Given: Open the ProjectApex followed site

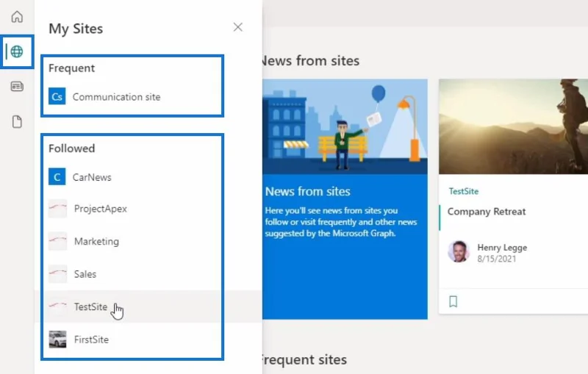Looking at the screenshot, I should [101, 209].
